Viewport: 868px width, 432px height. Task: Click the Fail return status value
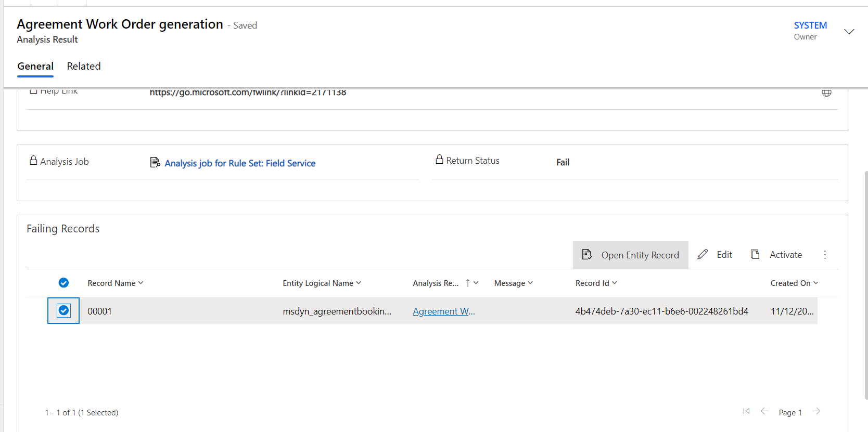[563, 162]
